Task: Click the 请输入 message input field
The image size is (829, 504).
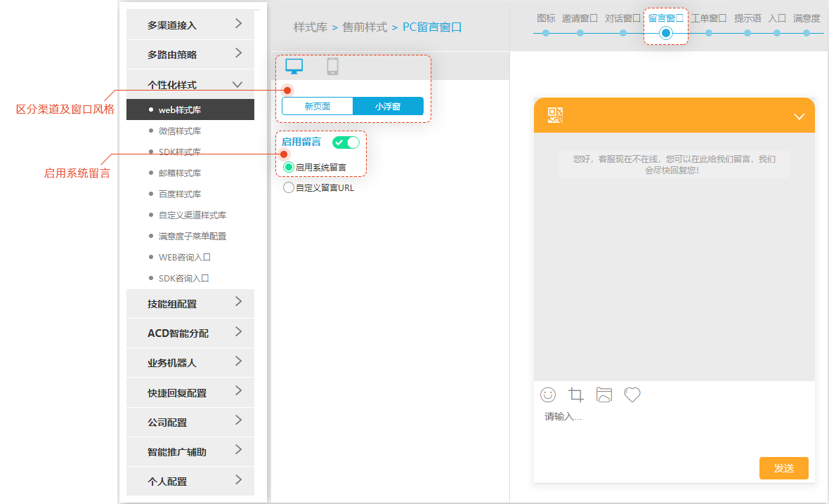Action: pyautogui.click(x=667, y=428)
